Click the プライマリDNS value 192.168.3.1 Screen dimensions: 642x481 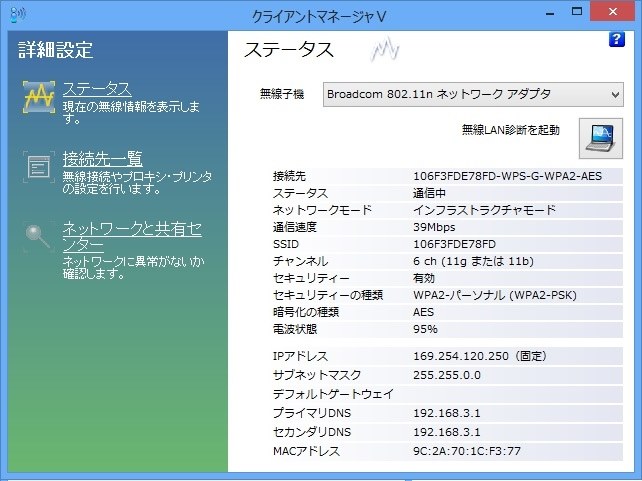pyautogui.click(x=447, y=413)
